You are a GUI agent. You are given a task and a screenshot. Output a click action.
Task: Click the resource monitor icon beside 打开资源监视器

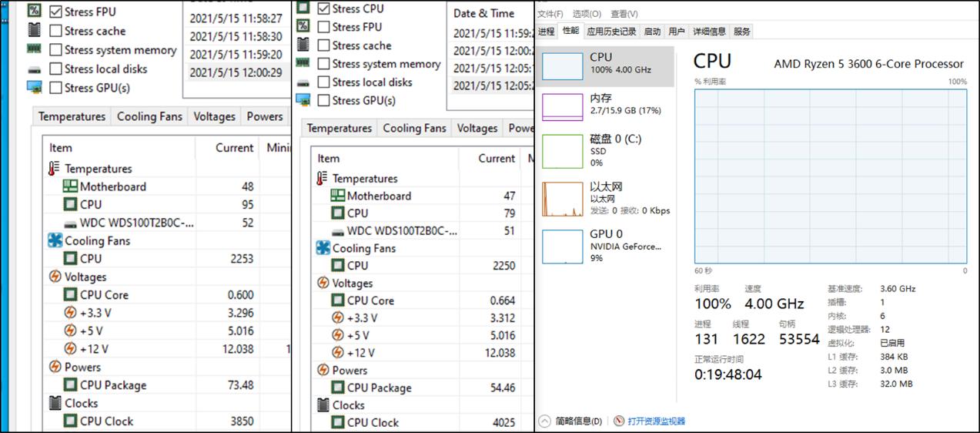[619, 421]
